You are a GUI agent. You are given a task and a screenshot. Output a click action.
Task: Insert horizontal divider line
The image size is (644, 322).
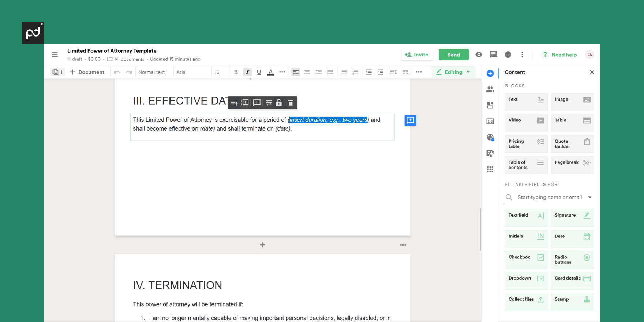coord(405,72)
